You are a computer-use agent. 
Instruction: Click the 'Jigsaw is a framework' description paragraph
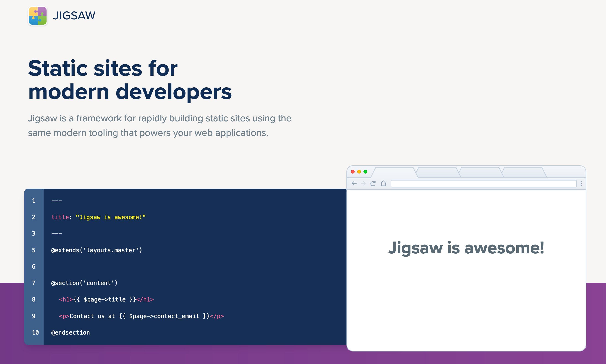pos(160,126)
